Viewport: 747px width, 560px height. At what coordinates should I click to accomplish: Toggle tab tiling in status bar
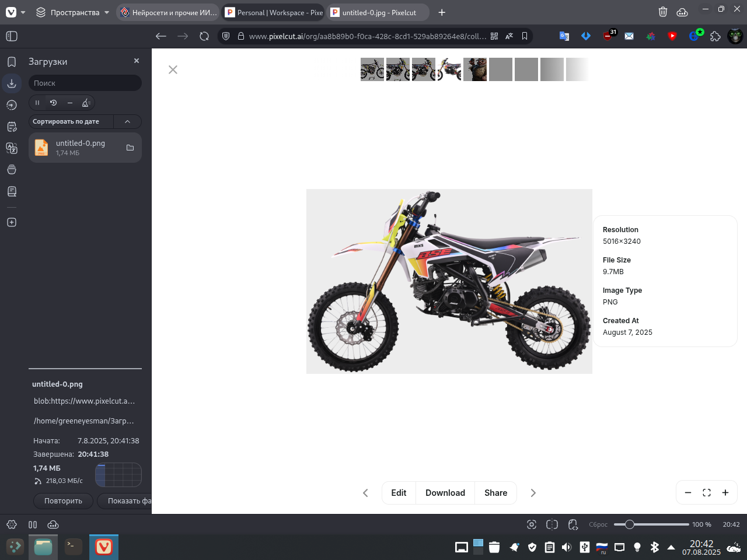[33, 524]
